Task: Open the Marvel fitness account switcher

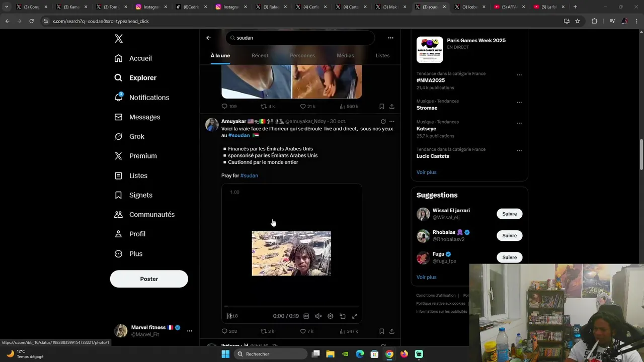Action: coord(152,331)
